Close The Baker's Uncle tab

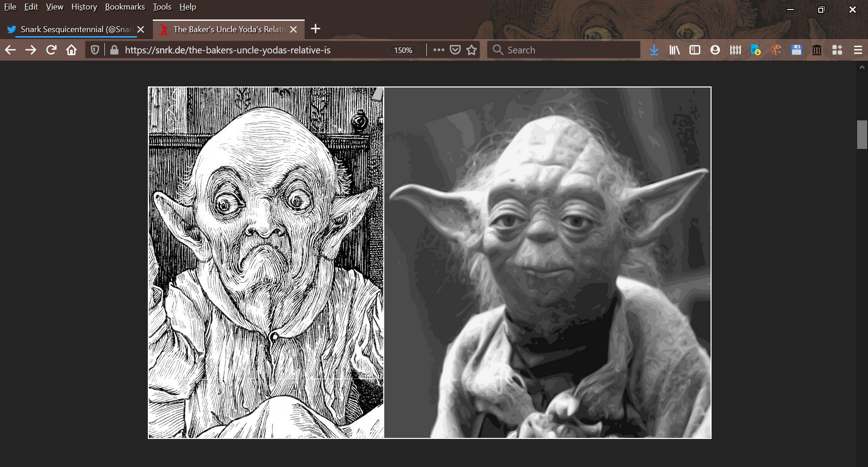pos(294,29)
